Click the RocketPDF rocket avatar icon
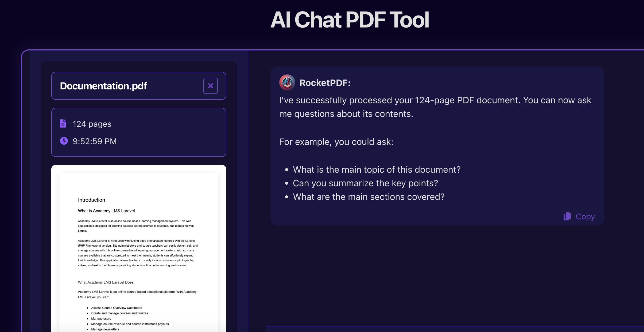 coord(287,82)
